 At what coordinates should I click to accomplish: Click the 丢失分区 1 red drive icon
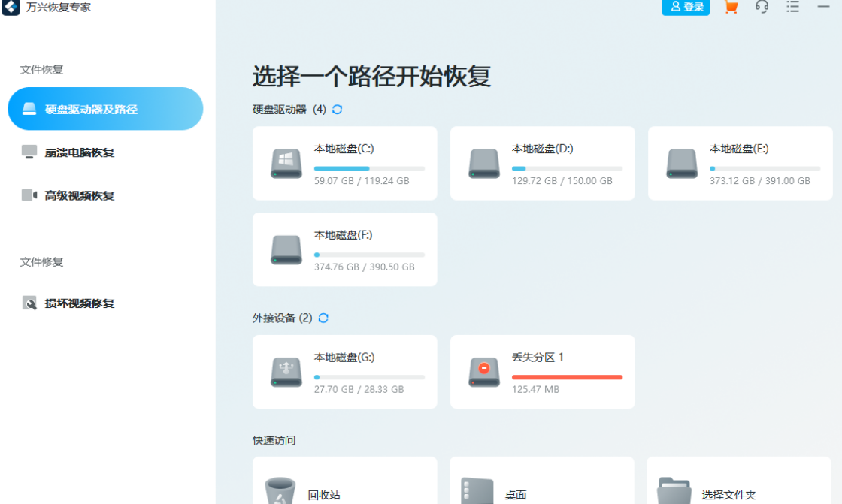484,372
